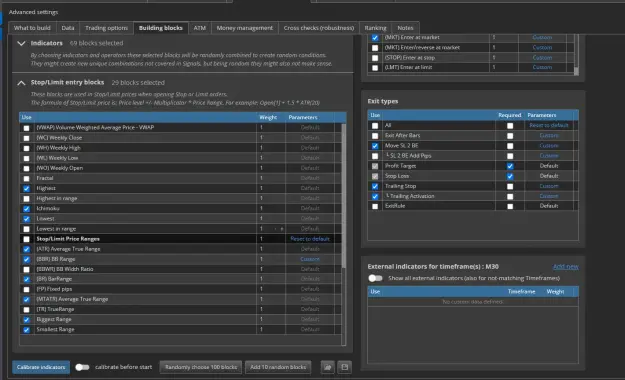
Task: Uncheck the Highest block checkbox
Action: (26, 189)
